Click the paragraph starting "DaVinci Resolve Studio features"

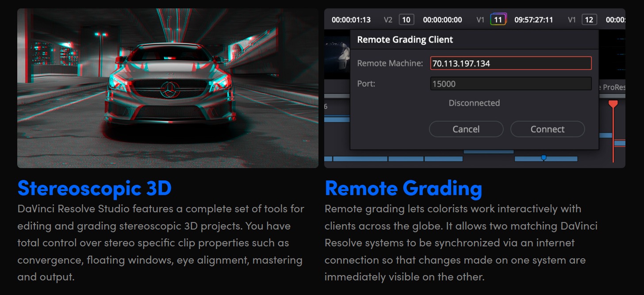pos(161,243)
